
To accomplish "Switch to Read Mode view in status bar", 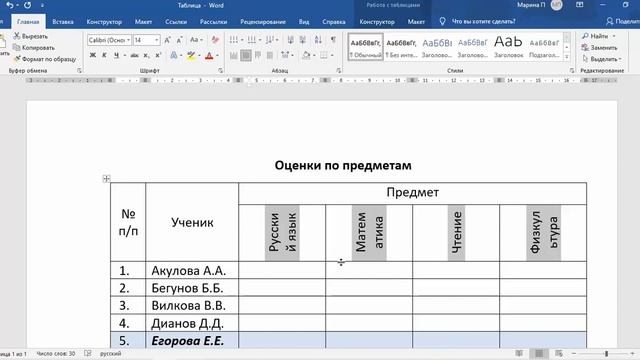I will coord(519,353).
